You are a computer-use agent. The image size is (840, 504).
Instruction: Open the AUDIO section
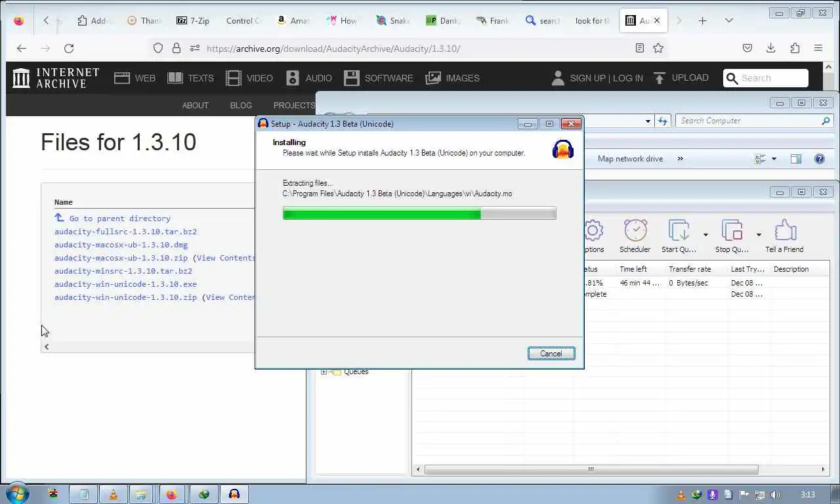click(309, 78)
